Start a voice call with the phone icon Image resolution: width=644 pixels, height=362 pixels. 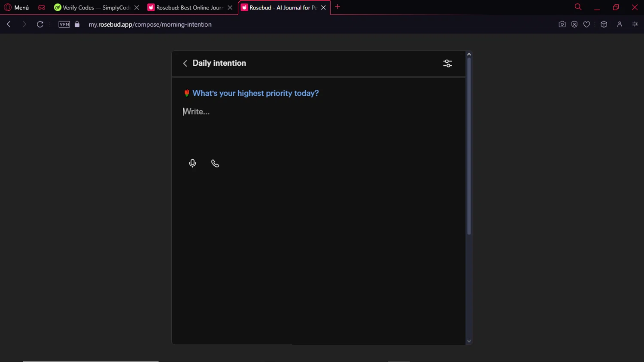tap(215, 163)
